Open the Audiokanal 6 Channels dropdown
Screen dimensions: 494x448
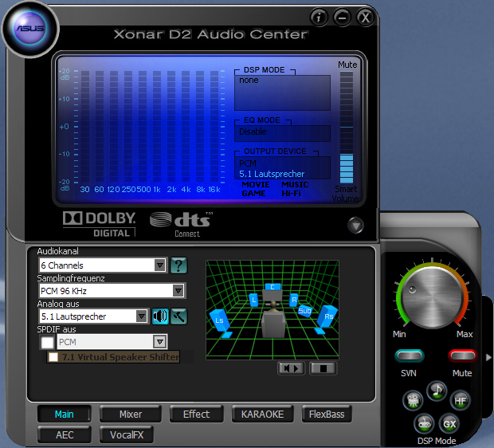tap(103, 265)
